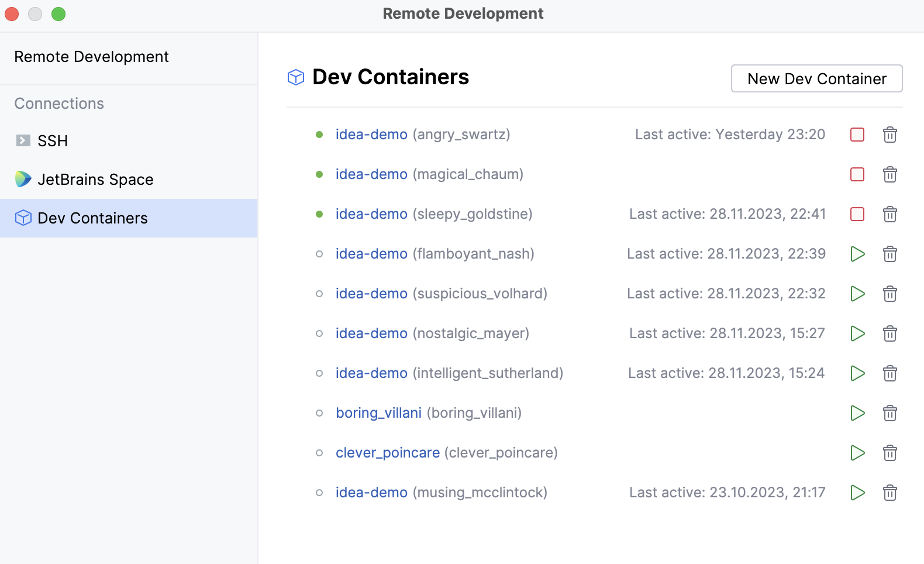
Task: Click the hollow status dot for flamboyant_nash
Action: pos(319,254)
